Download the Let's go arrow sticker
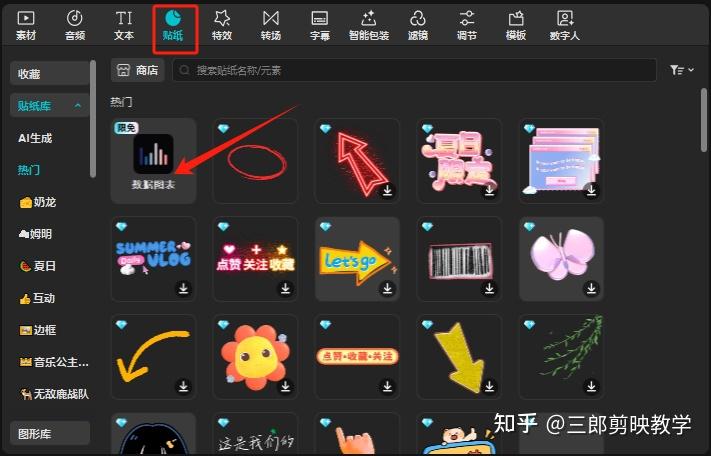711x456 pixels. point(387,288)
